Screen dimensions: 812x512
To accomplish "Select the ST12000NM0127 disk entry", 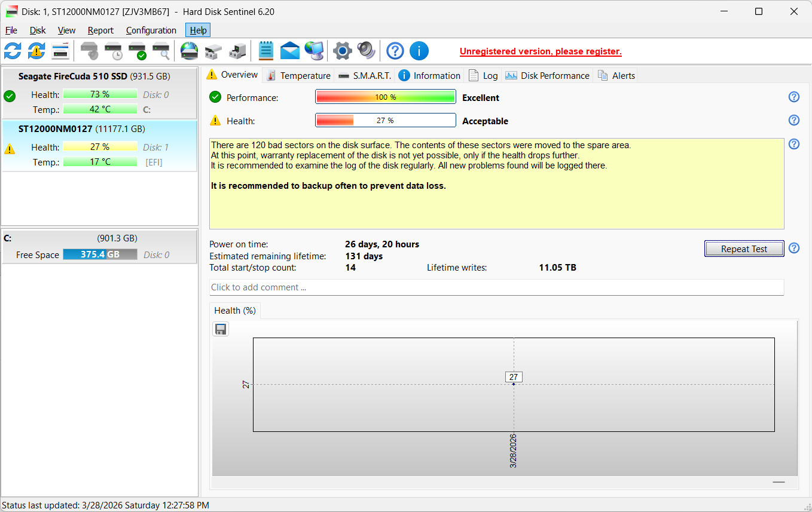I will (99, 146).
